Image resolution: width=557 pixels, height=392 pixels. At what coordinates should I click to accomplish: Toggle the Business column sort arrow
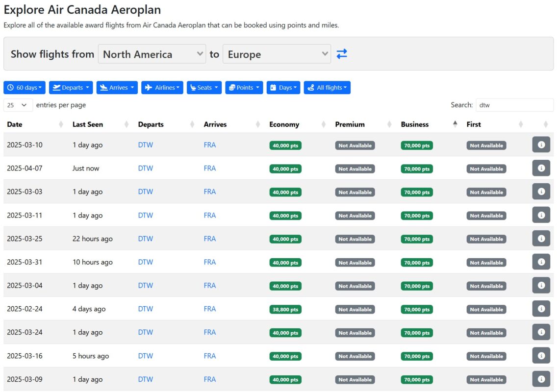455,124
